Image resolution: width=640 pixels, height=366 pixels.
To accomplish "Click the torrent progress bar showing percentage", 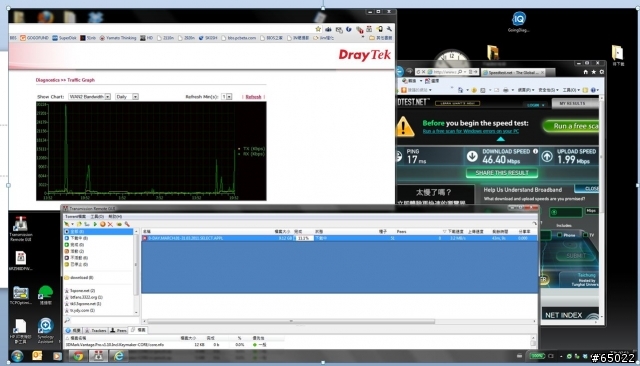I will [304, 238].
